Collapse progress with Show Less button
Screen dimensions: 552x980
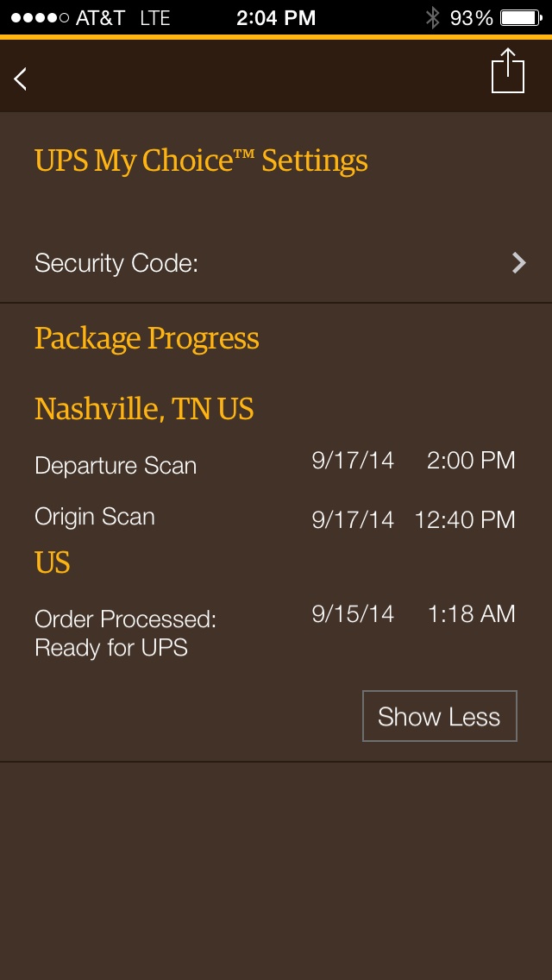coord(440,716)
